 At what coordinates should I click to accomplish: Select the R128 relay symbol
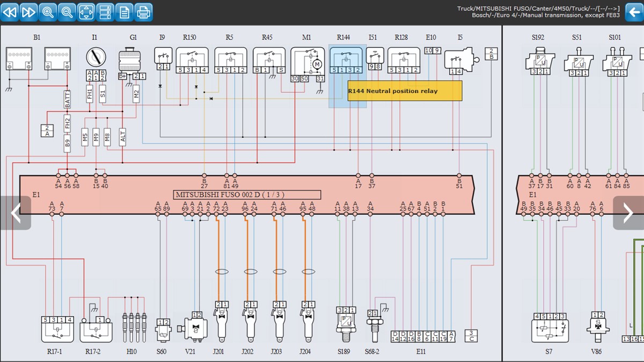404,60
